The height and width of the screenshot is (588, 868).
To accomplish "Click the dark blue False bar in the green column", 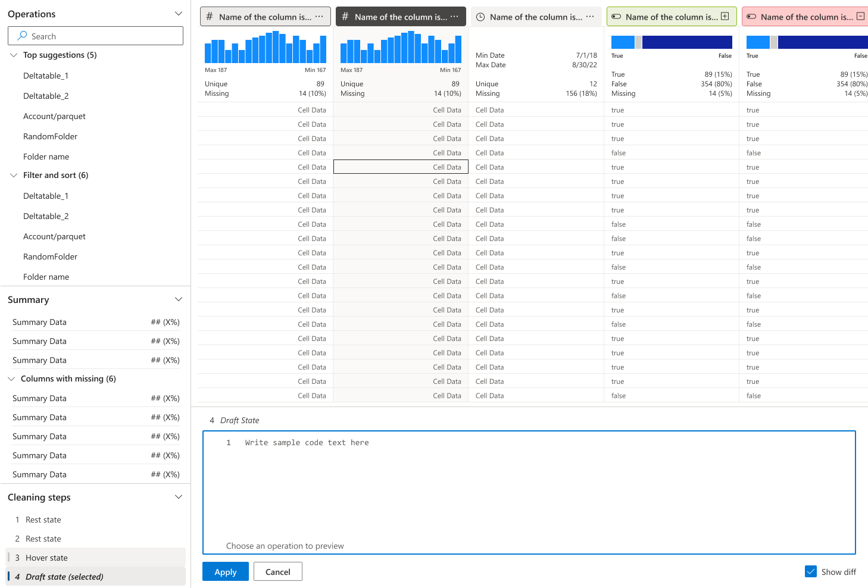I will tap(687, 42).
